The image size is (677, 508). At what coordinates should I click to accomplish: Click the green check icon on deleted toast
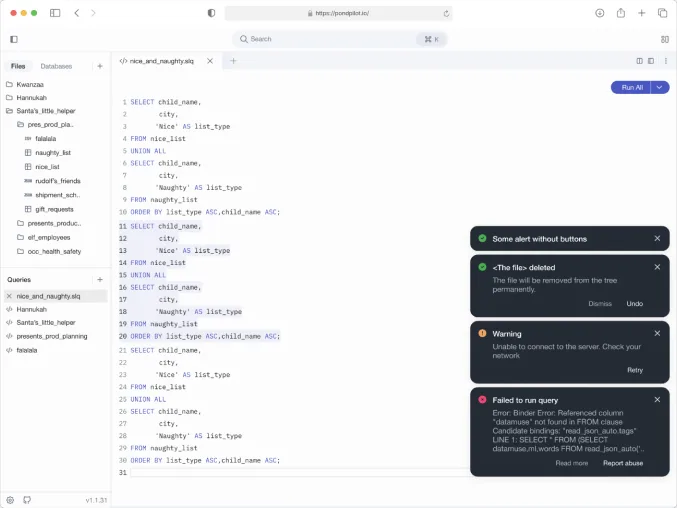click(x=482, y=267)
